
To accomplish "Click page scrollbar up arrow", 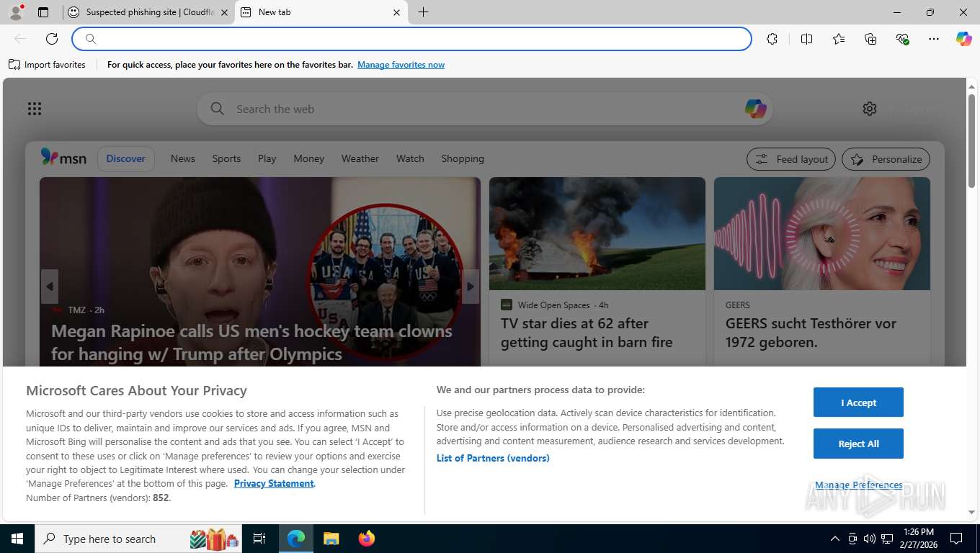I will coord(971,86).
